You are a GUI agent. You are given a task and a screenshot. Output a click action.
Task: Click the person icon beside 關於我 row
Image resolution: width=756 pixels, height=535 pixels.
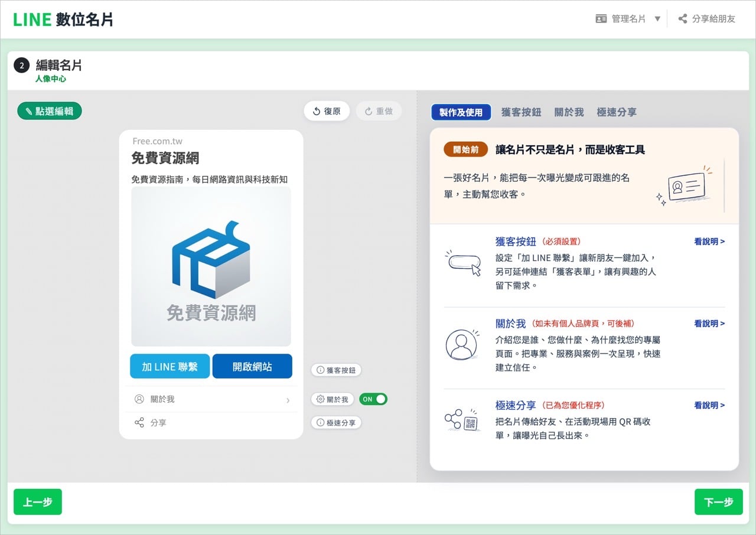pyautogui.click(x=139, y=399)
